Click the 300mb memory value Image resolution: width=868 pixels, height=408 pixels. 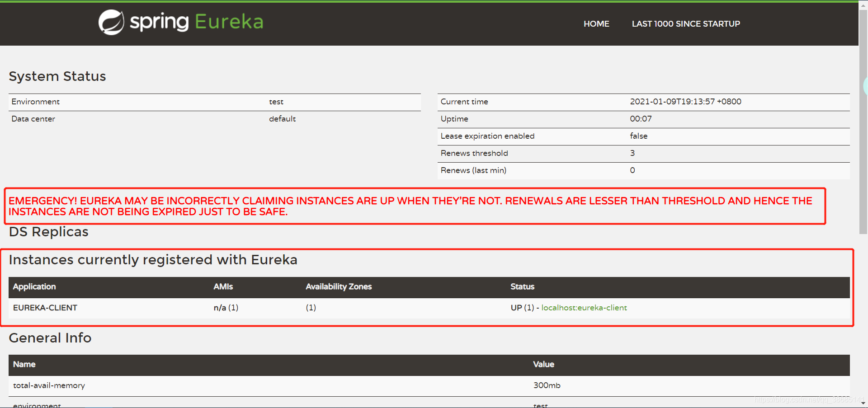coord(547,385)
